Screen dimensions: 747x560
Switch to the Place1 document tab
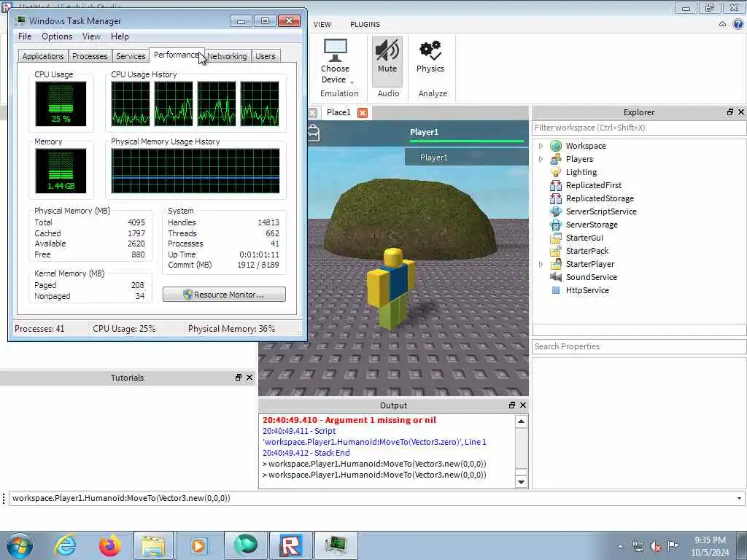(x=338, y=112)
